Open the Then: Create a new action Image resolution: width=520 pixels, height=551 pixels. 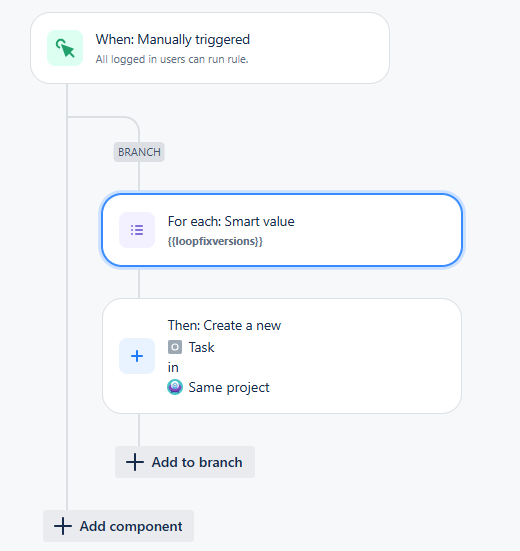pos(282,356)
